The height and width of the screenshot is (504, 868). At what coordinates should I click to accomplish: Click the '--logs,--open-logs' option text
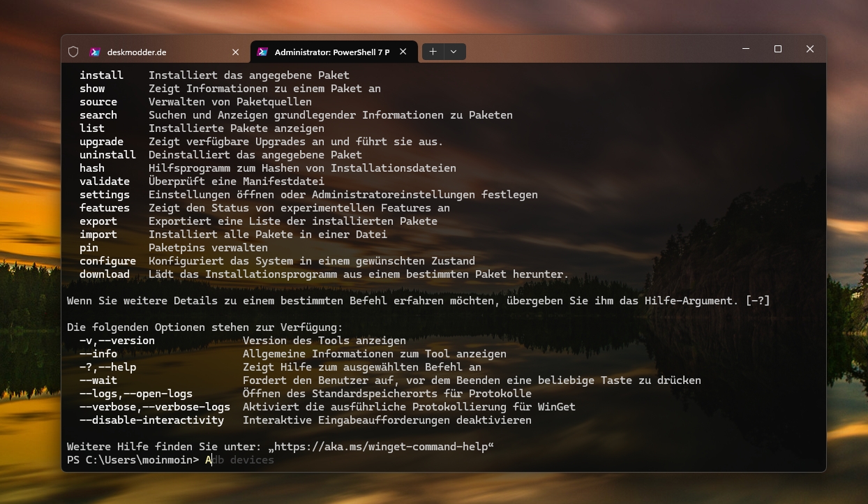point(136,394)
